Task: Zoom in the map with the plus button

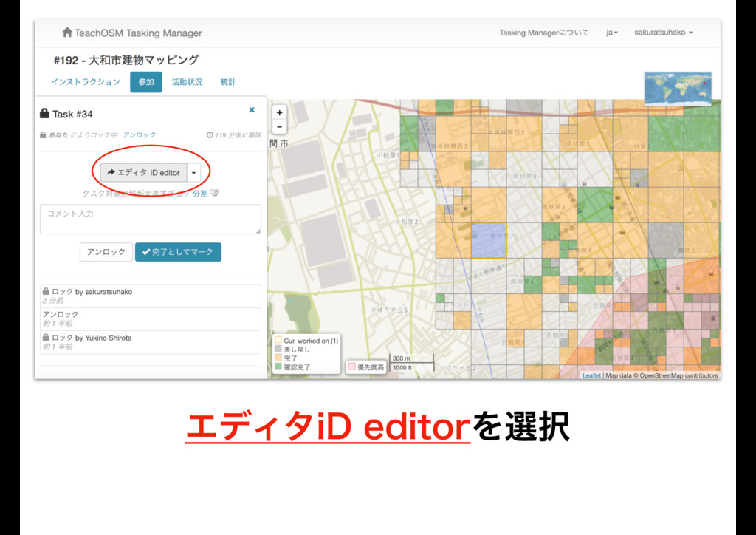Action: pyautogui.click(x=279, y=113)
